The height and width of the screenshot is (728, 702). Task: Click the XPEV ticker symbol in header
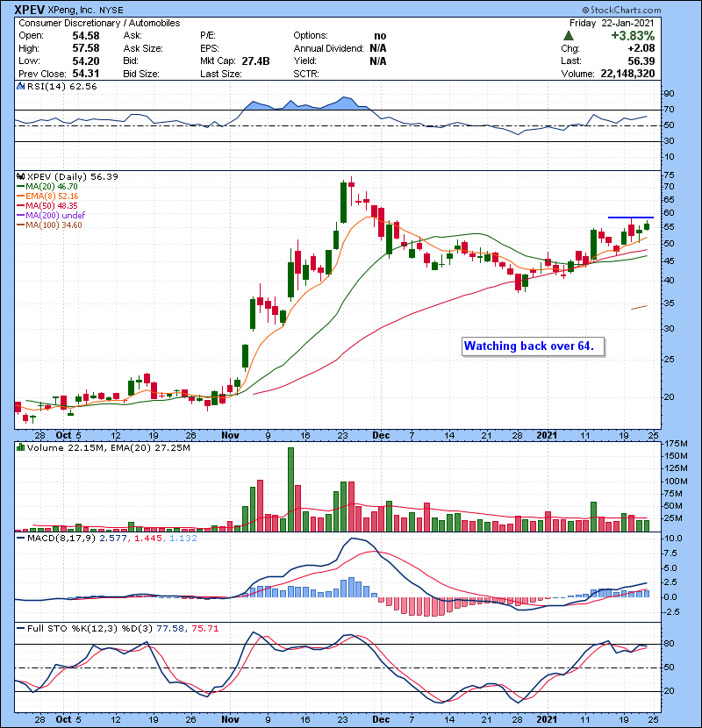pyautogui.click(x=29, y=10)
